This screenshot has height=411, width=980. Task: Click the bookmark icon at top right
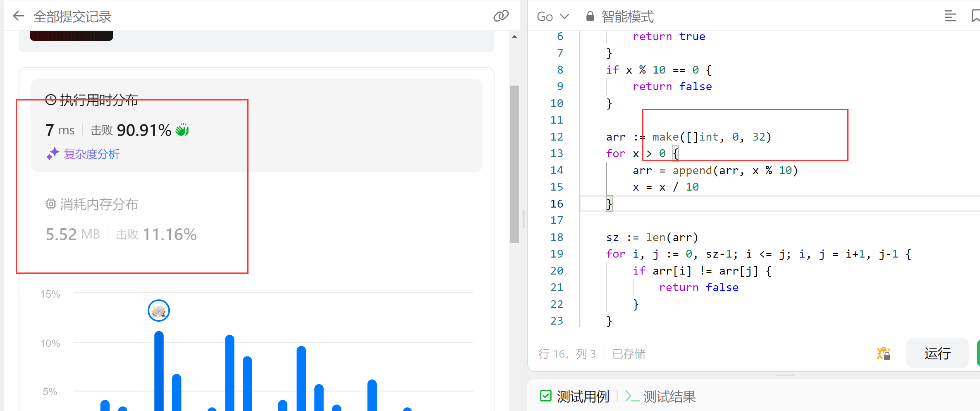(975, 16)
